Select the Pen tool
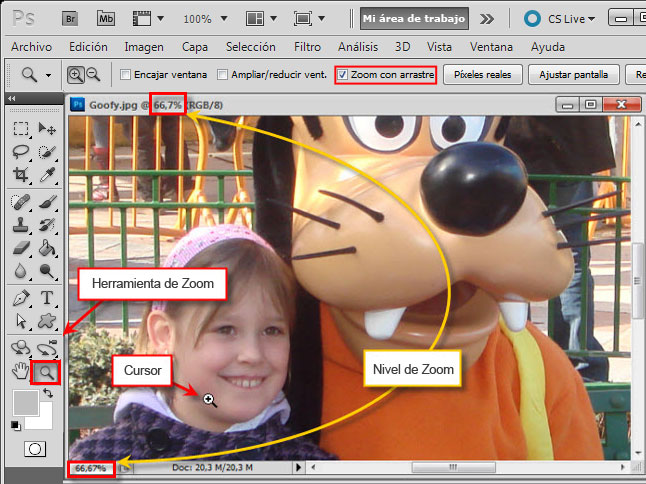Screen dimensions: 646x484 (21, 298)
